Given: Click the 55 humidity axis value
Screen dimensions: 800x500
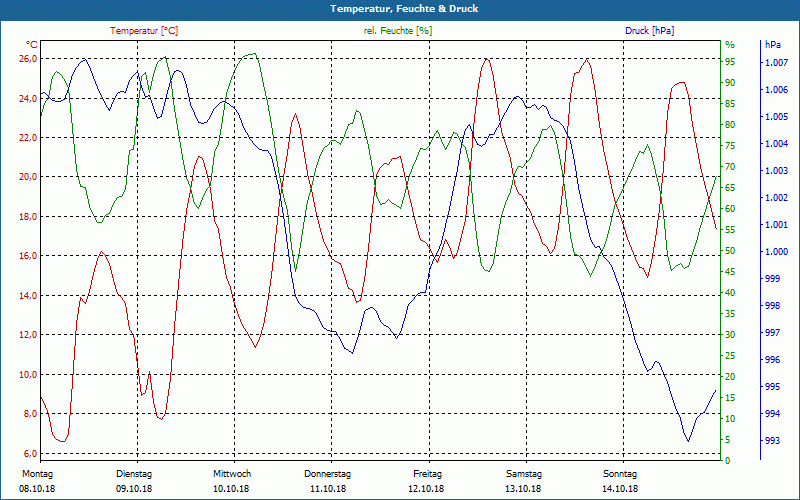Looking at the screenshot, I should click(730, 230).
